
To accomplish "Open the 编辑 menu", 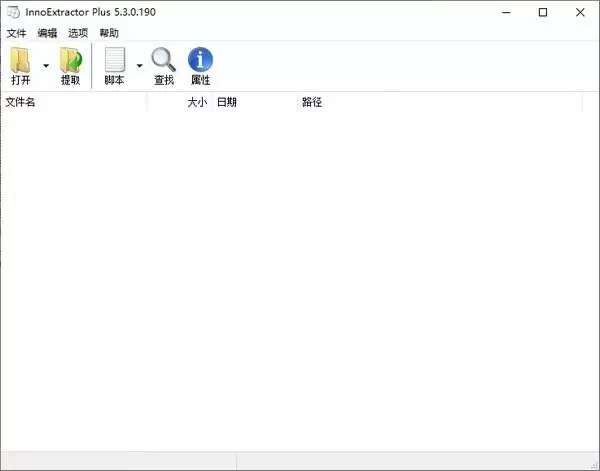I will (x=47, y=33).
